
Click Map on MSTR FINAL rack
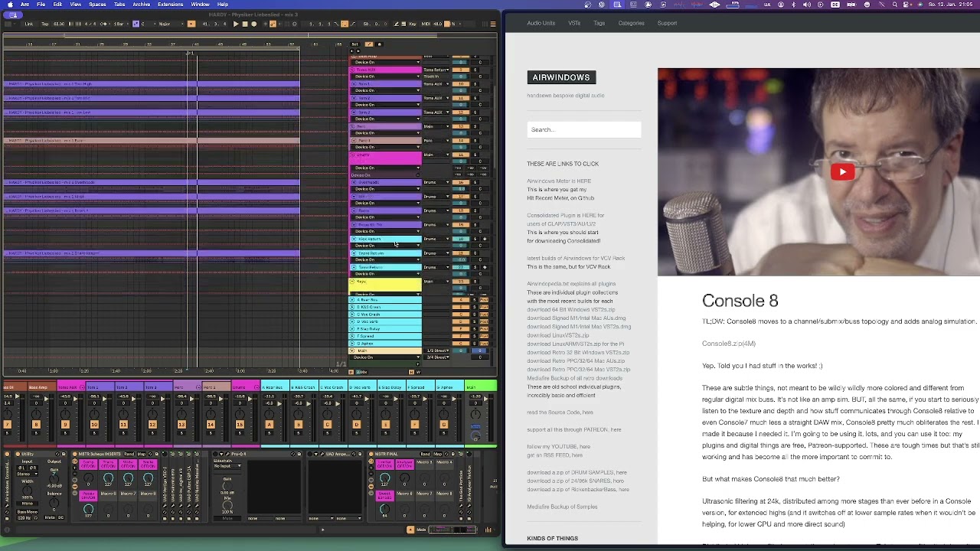point(438,454)
